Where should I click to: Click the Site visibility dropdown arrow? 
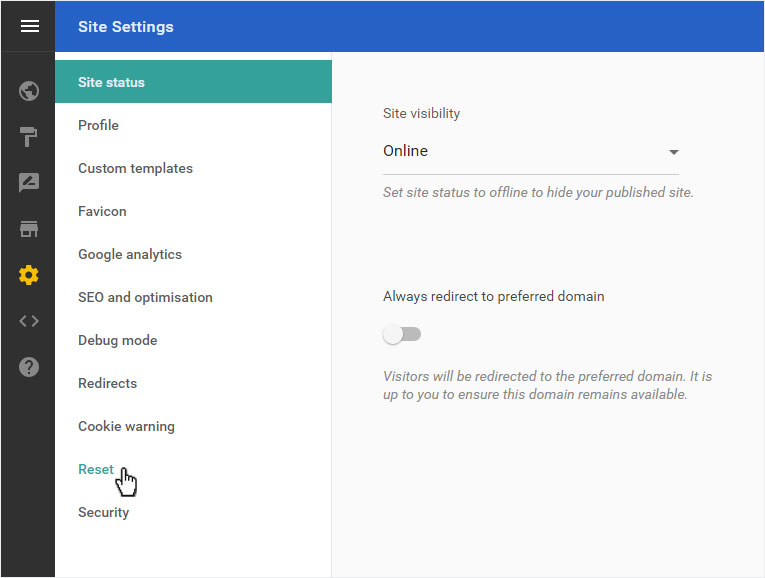tap(673, 152)
